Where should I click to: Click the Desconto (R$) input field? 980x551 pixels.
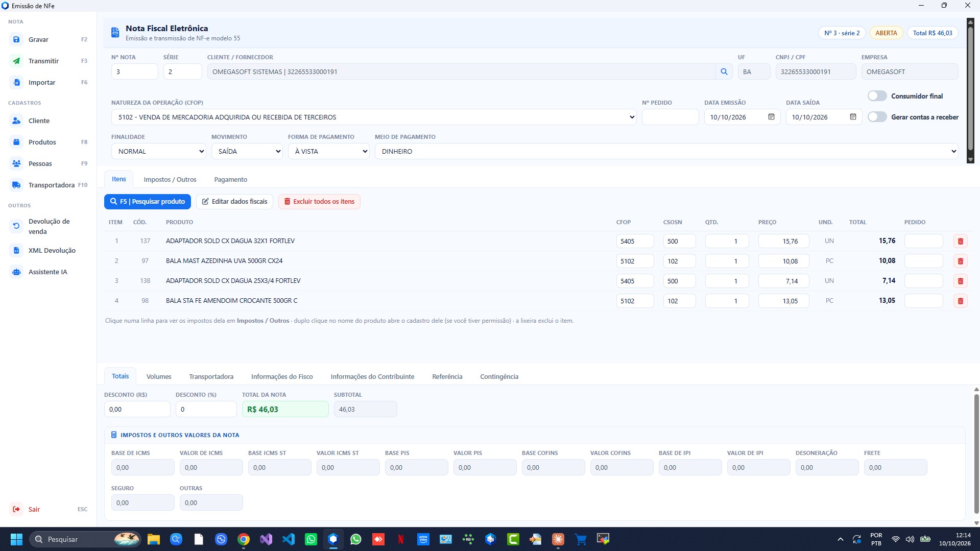[x=137, y=409]
